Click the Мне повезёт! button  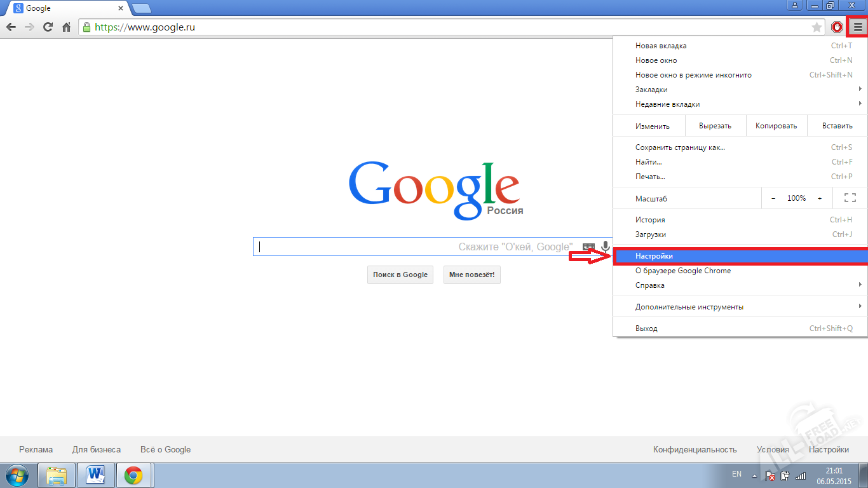point(472,274)
